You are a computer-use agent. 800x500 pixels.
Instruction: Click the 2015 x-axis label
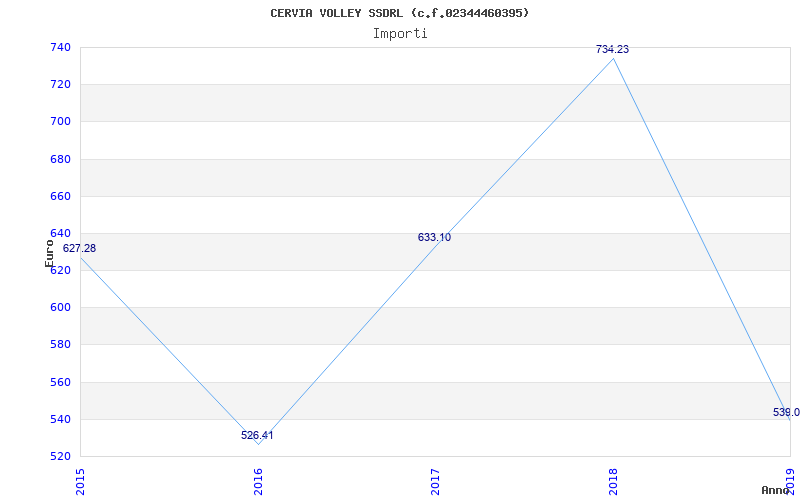tap(80, 479)
